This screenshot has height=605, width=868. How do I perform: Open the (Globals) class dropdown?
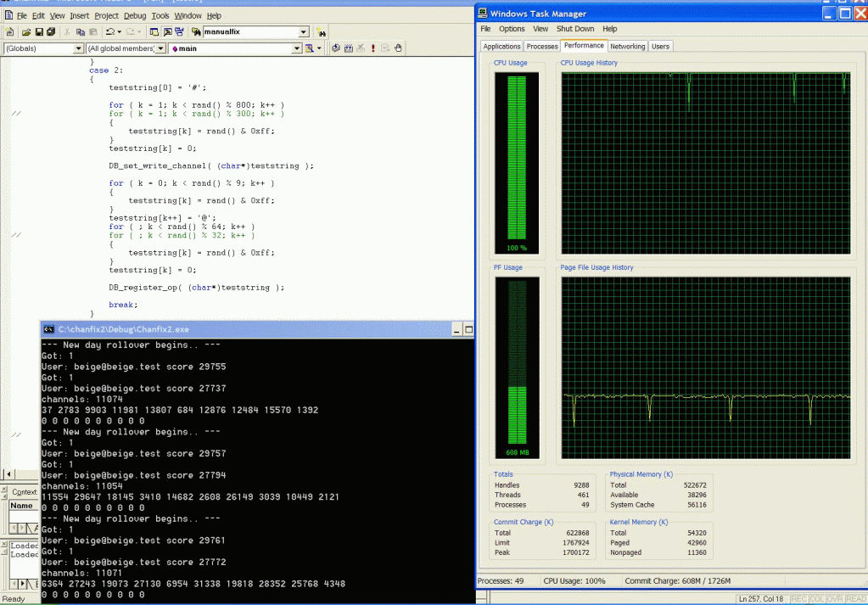tap(78, 48)
